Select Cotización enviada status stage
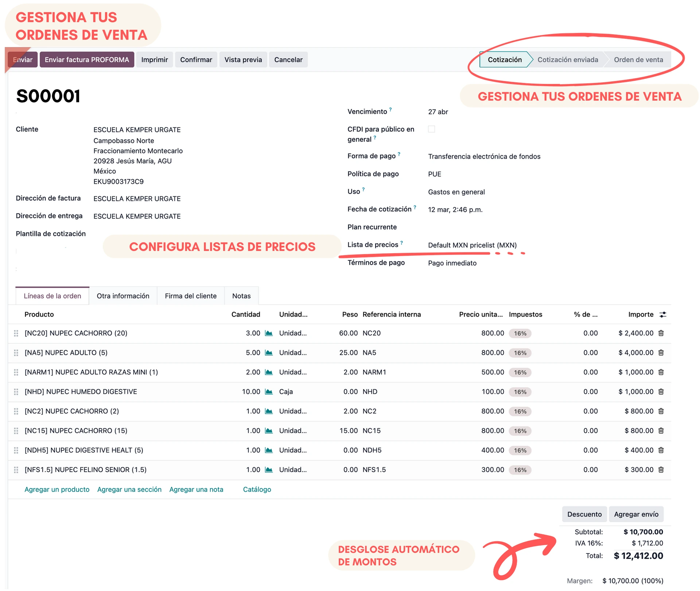This screenshot has height=591, width=700. click(x=567, y=60)
